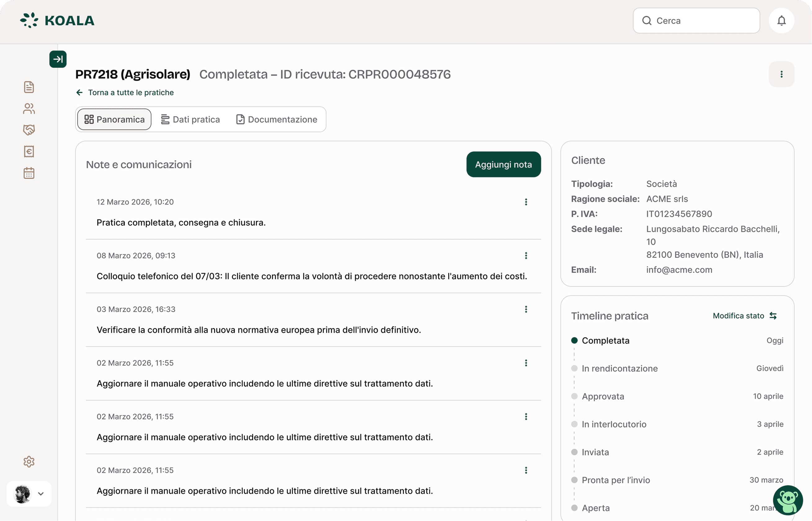812x521 pixels.
Task: Click Modifica stato link
Action: [745, 316]
